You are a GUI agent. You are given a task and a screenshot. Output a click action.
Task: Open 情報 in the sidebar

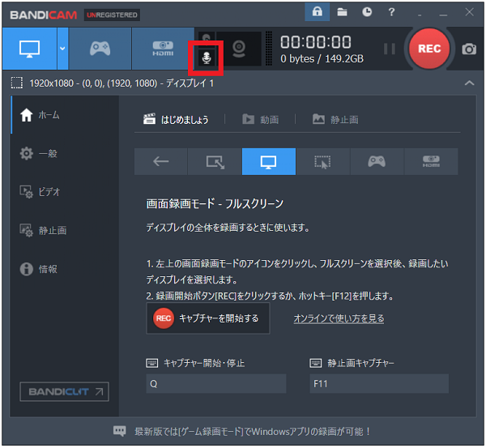pos(65,269)
